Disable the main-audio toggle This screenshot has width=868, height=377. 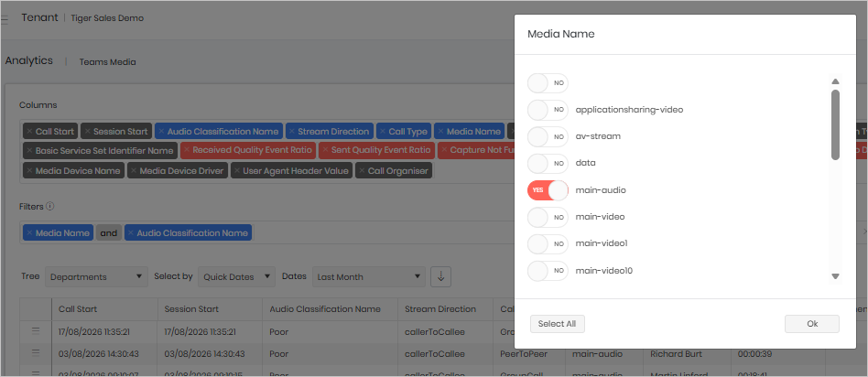coord(548,190)
